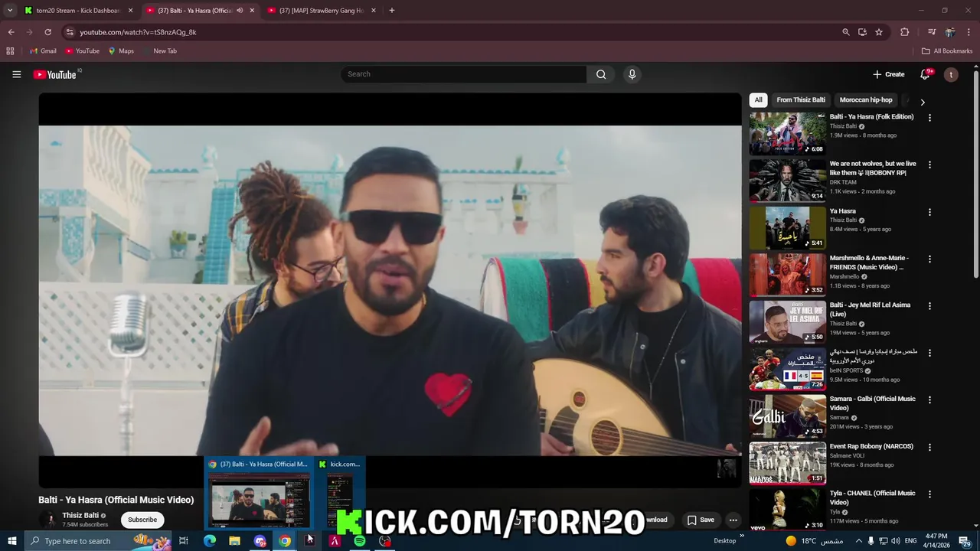
Task: Focus the YouTube Search box
Action: pyautogui.click(x=464, y=74)
